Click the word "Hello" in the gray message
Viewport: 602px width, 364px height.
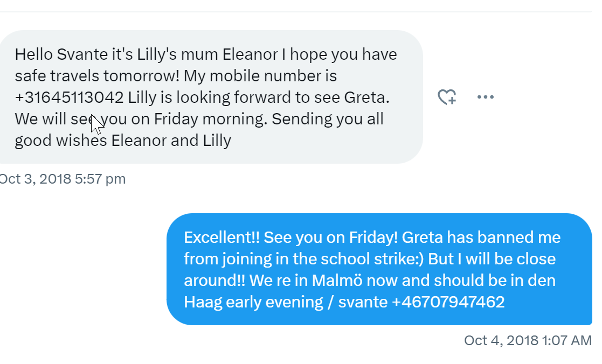click(34, 54)
